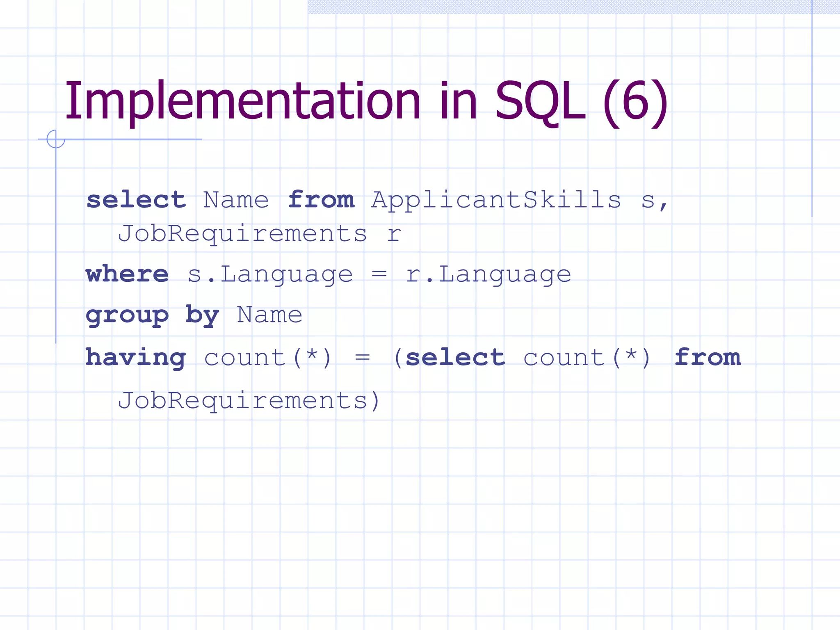Click the 'where' keyword
The height and width of the screenshot is (630, 840).
click(127, 274)
